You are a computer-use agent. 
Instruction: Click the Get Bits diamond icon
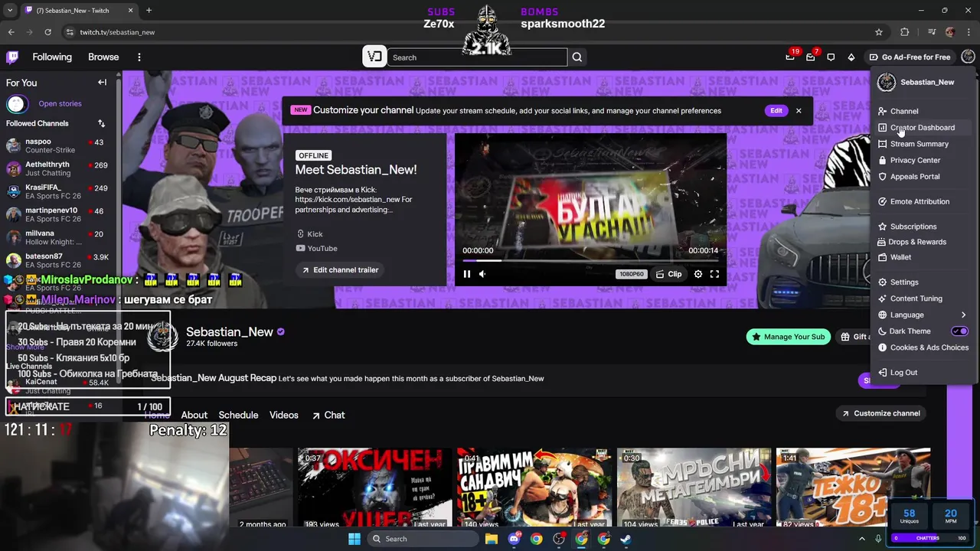(851, 57)
